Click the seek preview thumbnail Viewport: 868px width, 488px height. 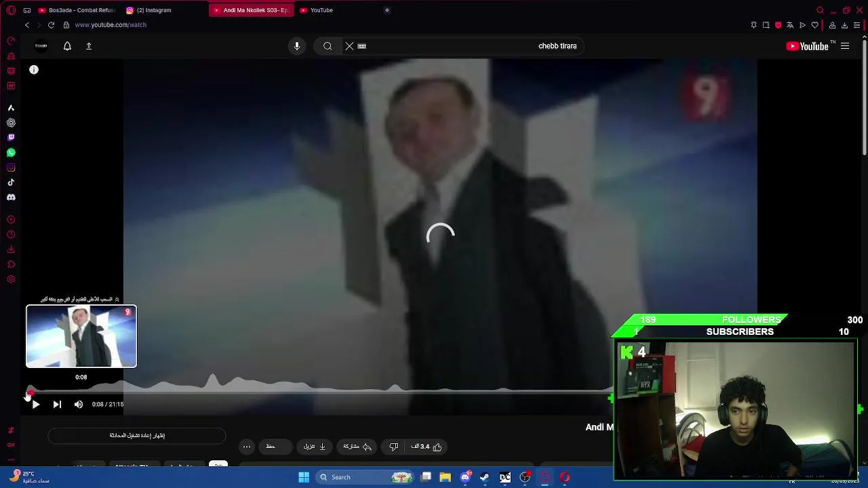tap(81, 336)
